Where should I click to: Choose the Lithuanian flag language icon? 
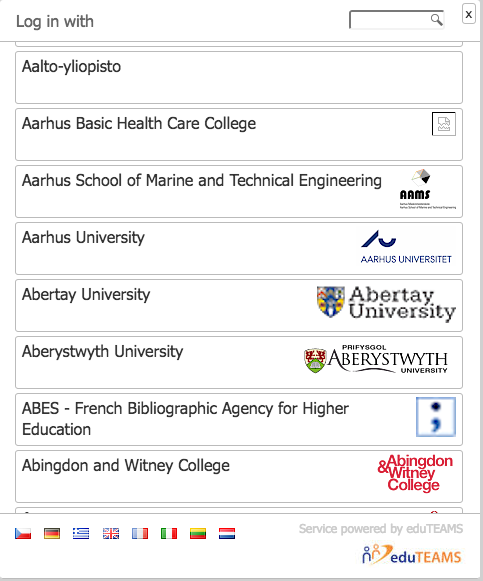coord(198,534)
